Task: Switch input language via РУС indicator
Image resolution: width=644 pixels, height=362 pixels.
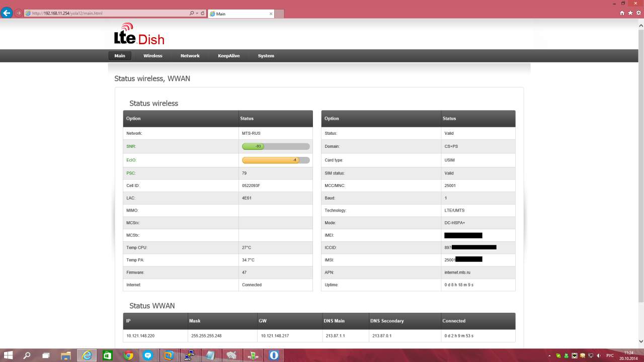Action: coord(610,355)
